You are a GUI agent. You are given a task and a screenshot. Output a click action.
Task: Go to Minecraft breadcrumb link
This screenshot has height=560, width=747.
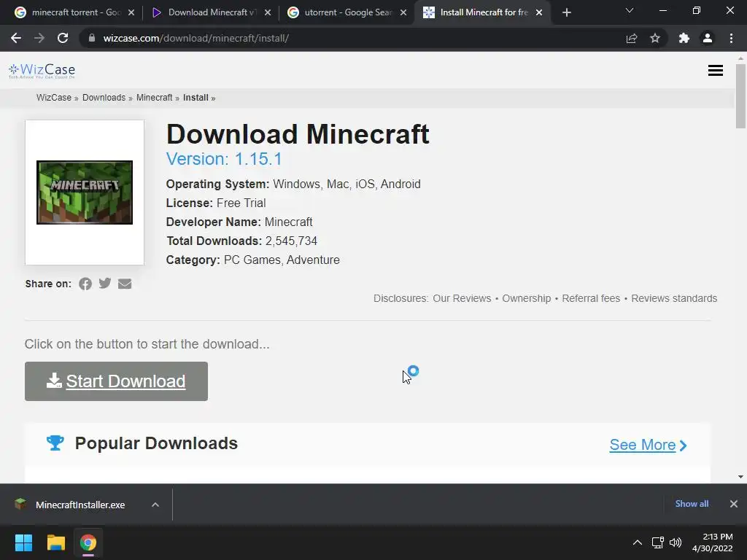(155, 98)
